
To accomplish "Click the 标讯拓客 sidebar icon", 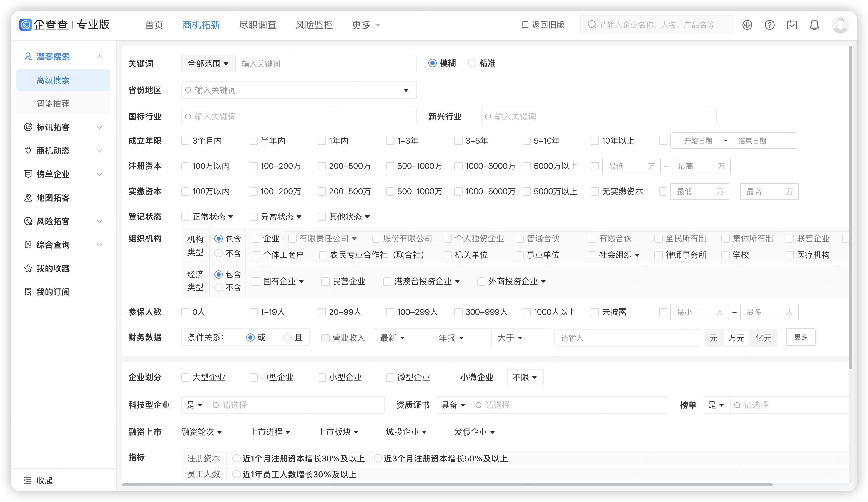I will 28,127.
